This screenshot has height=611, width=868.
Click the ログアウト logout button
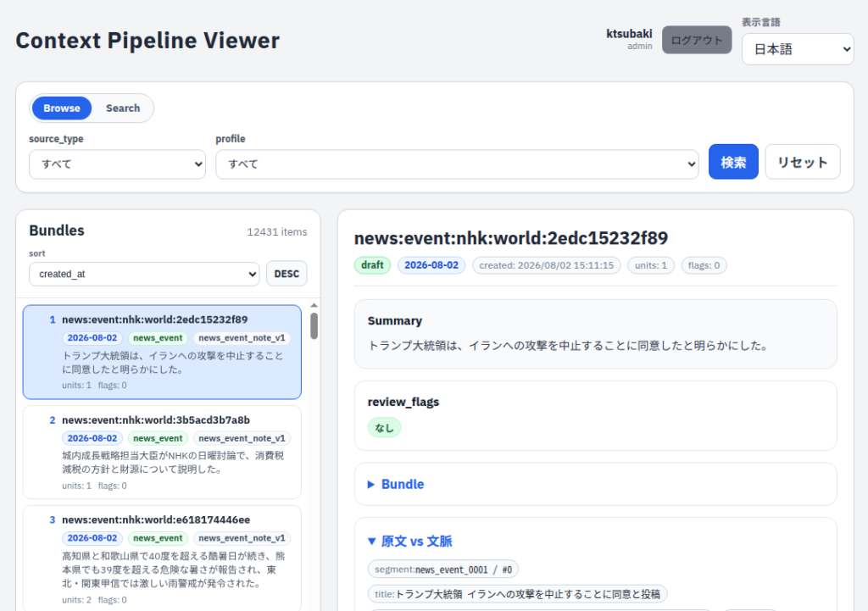click(x=697, y=40)
